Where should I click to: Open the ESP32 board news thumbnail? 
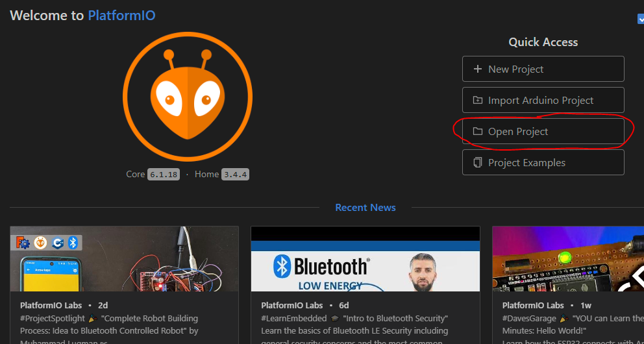tap(568, 259)
